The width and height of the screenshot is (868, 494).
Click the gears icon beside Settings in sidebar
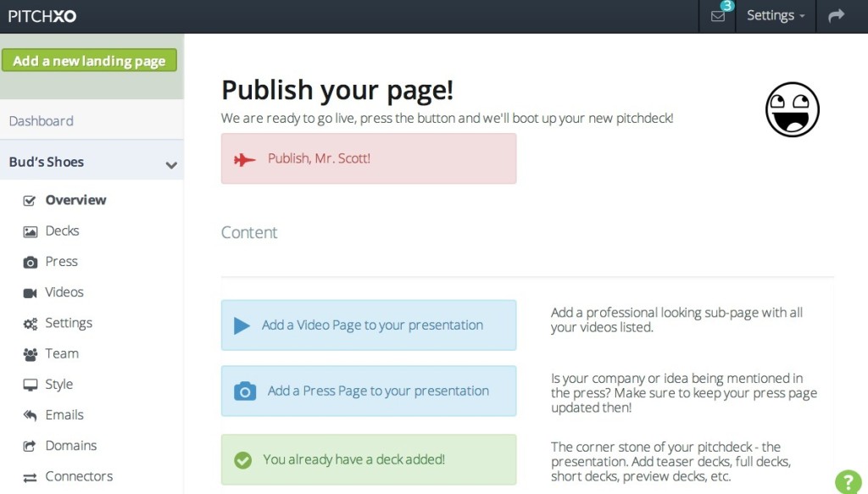pyautogui.click(x=30, y=324)
